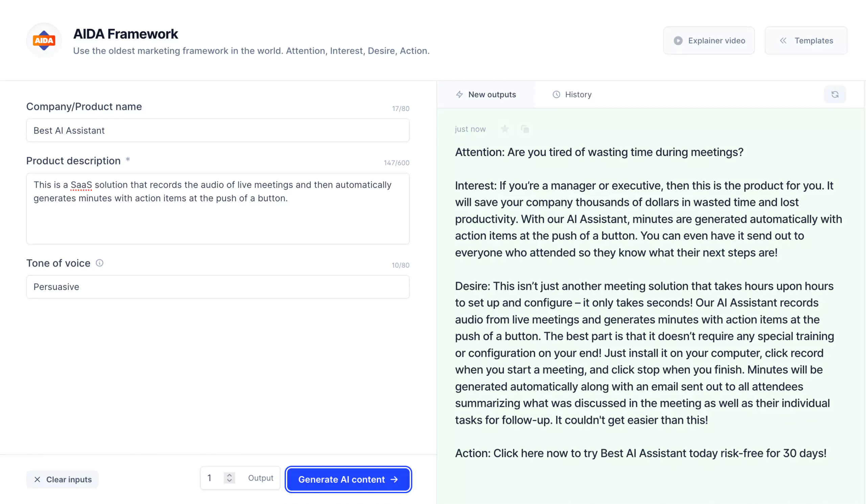866x504 pixels.
Task: Click the double-chevron icon beside Templates
Action: coord(783,41)
